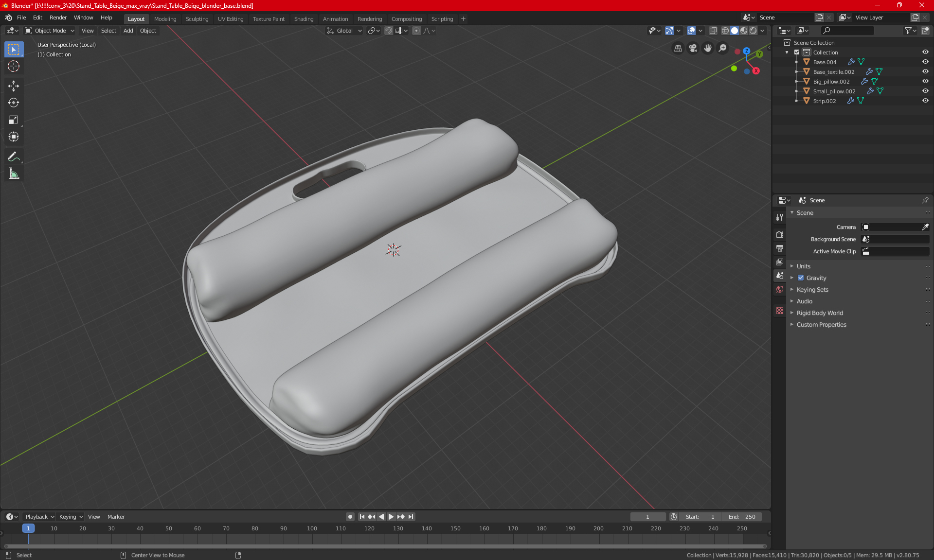
Task: Switch to the Sculpting workspace tab
Action: pyautogui.click(x=197, y=19)
